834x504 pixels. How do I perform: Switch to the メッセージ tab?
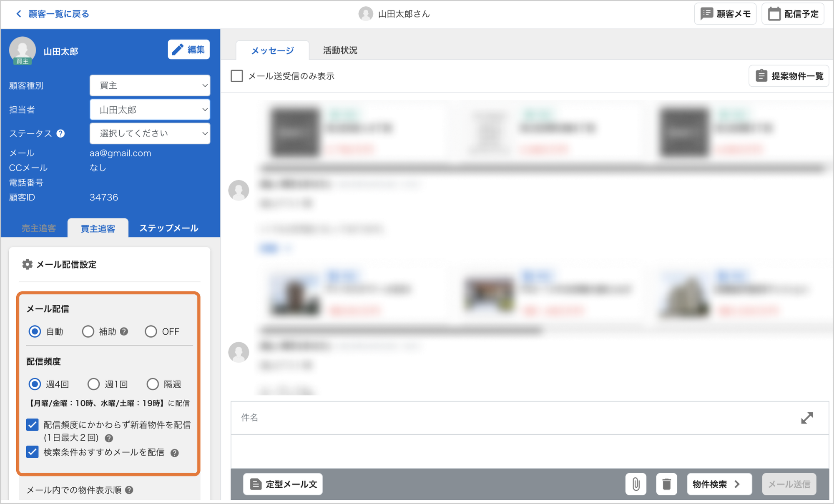[x=272, y=50]
